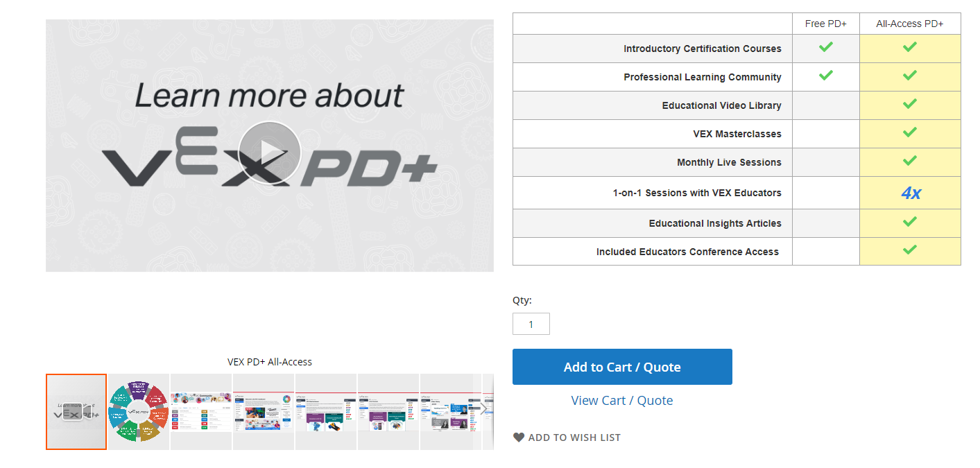Click the Free PD+ column header
This screenshot has width=980, height=468.
click(x=826, y=24)
